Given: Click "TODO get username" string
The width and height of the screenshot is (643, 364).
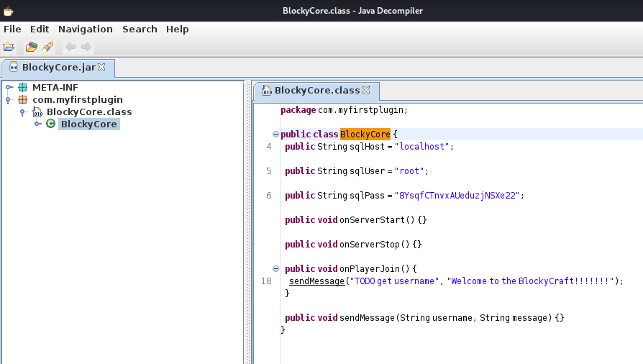Looking at the screenshot, I should coord(393,281).
